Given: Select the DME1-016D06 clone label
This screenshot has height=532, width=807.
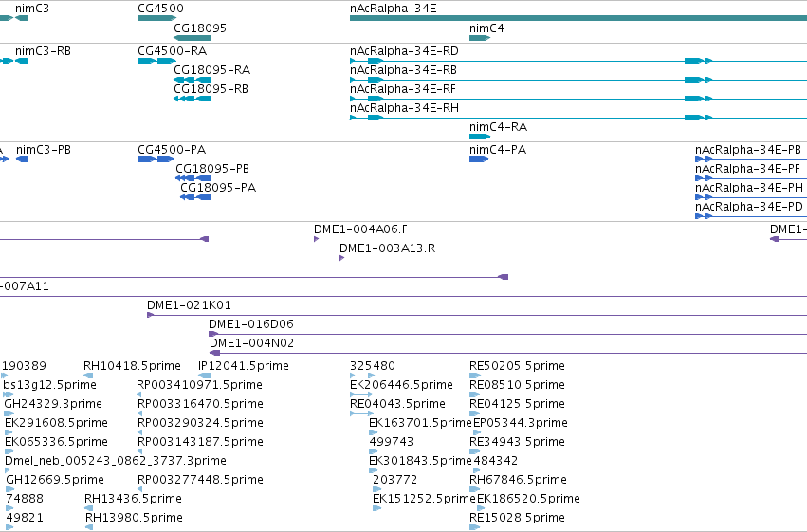Looking at the screenshot, I should [x=251, y=324].
